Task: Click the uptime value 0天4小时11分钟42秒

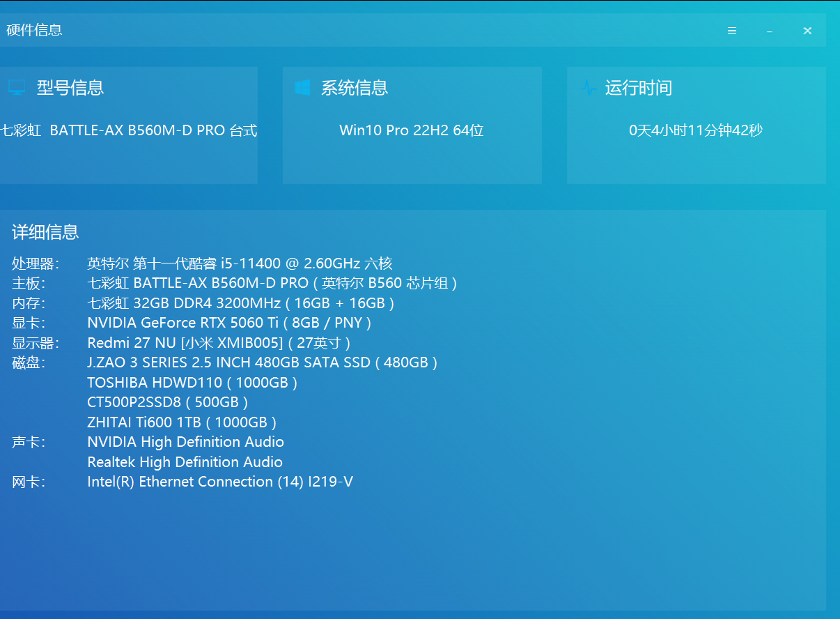Action: pos(696,130)
